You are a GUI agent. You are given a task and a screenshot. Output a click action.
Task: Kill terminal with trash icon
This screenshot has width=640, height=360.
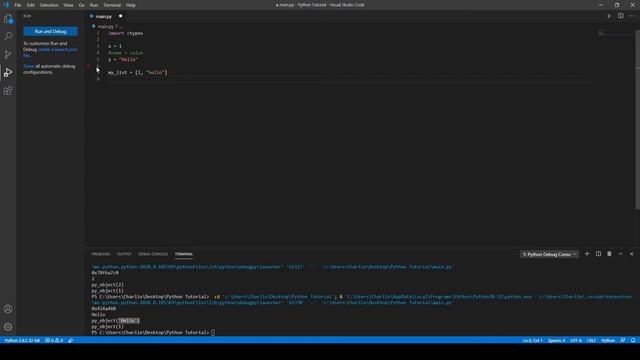click(x=609, y=254)
